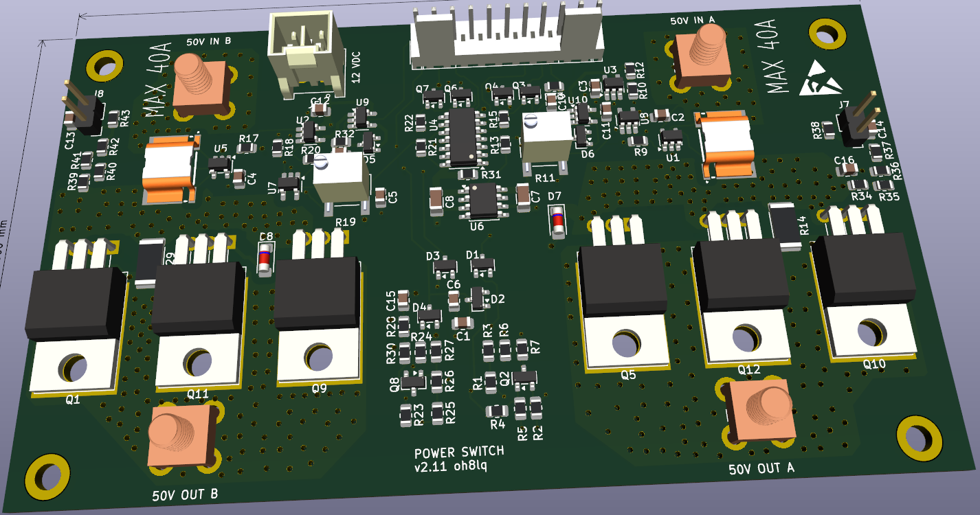
Task: Click the D1 diode package
Action: pyautogui.click(x=483, y=264)
